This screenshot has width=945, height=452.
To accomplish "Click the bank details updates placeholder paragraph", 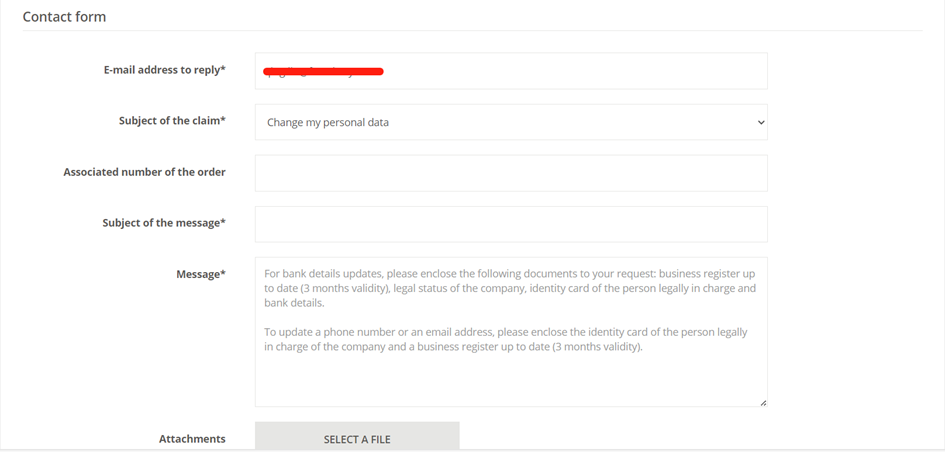I will 510,288.
